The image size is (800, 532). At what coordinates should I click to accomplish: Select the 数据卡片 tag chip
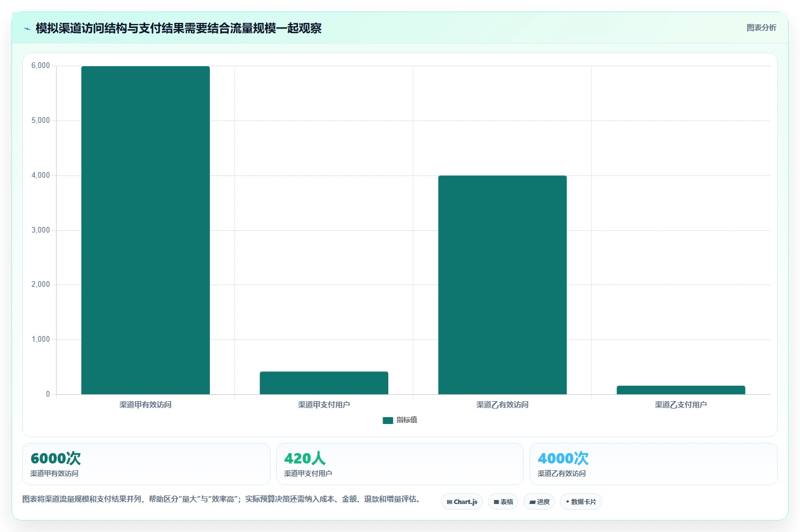coord(581,502)
